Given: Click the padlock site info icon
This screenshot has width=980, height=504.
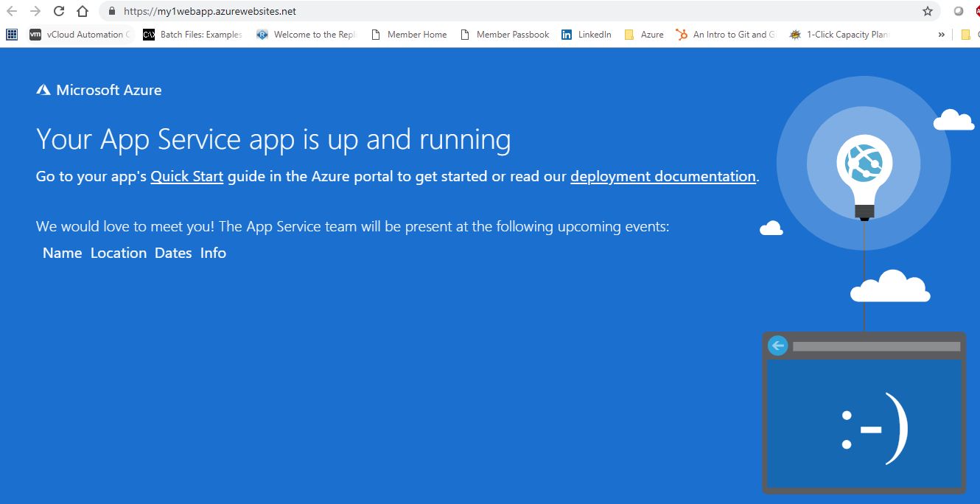Looking at the screenshot, I should 112,11.
